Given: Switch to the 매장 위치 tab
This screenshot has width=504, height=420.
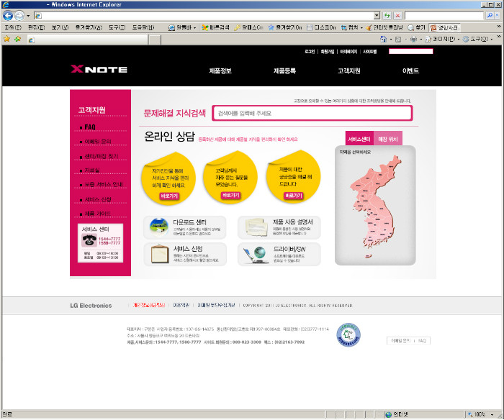Looking at the screenshot, I should 388,139.
